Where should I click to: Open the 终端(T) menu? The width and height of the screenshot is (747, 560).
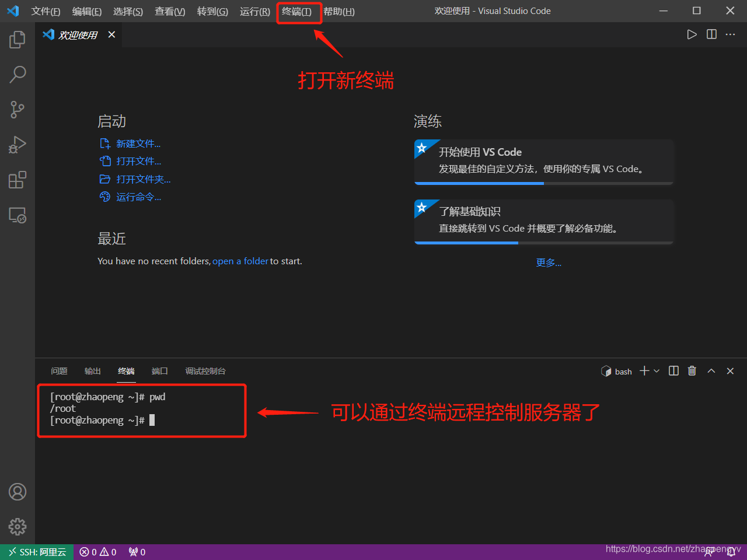pyautogui.click(x=297, y=12)
